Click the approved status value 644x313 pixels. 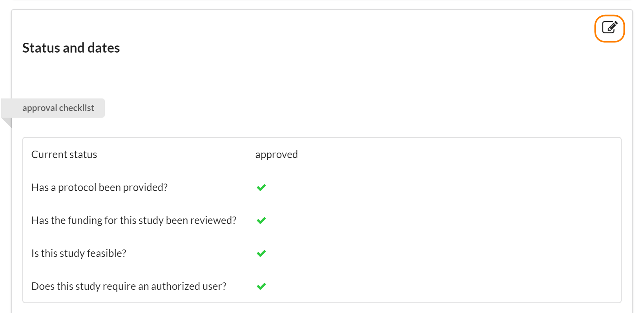276,155
